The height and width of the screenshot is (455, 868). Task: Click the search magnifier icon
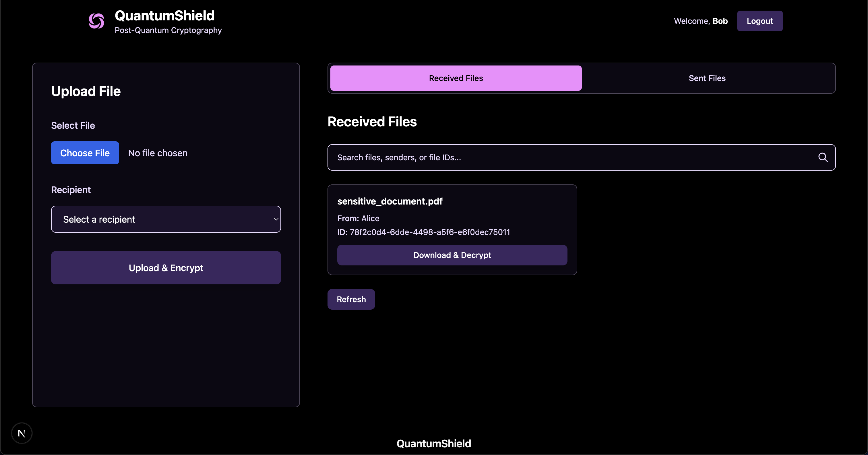(823, 157)
